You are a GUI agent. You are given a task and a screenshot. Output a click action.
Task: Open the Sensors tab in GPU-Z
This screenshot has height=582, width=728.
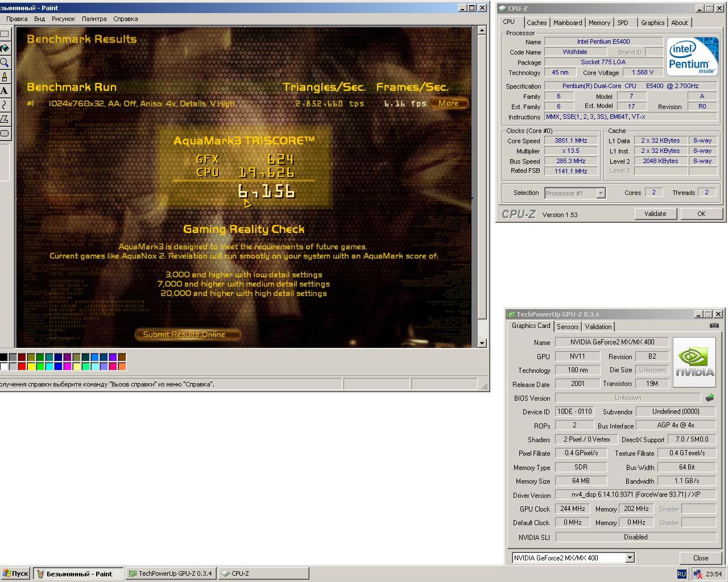[x=568, y=326]
